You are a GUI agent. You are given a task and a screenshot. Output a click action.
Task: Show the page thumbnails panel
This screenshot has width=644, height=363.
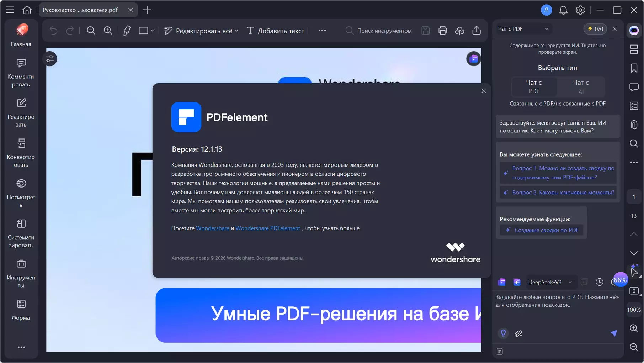pyautogui.click(x=634, y=49)
